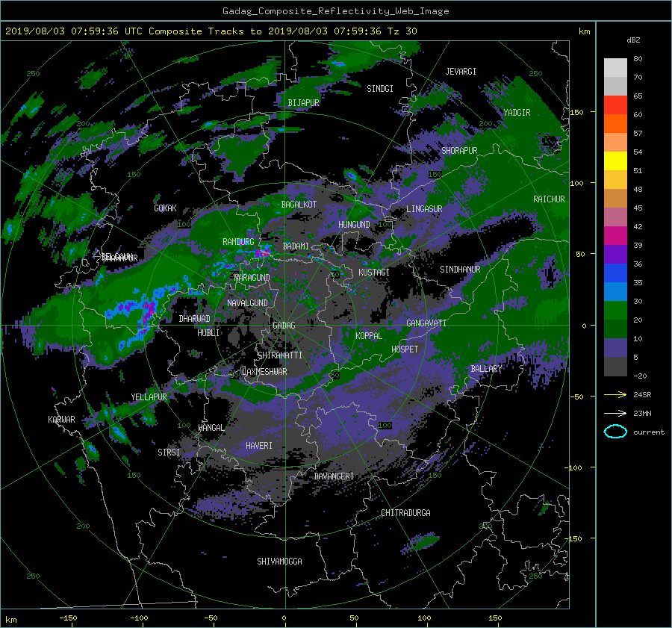
Task: Click the YELLAPUR city label
Action: (149, 397)
